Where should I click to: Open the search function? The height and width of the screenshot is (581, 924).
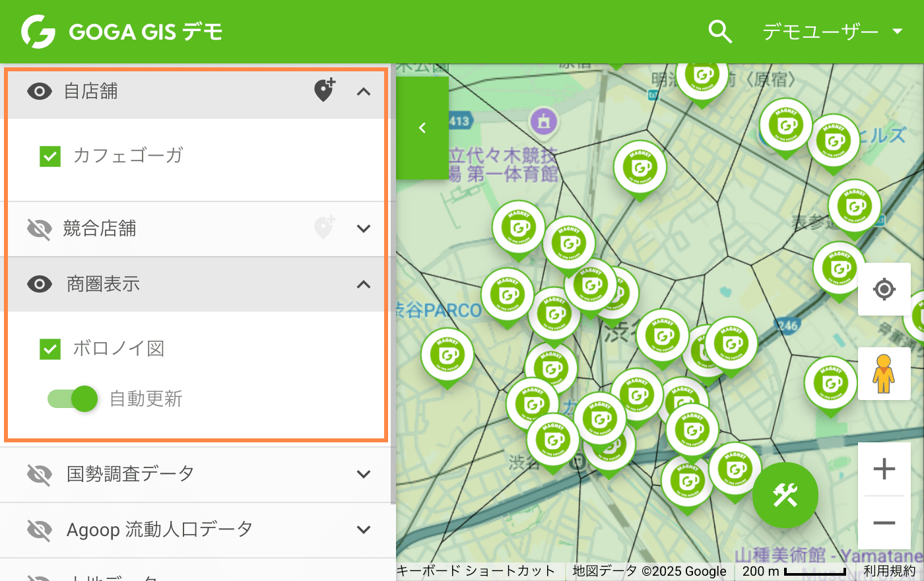[720, 30]
